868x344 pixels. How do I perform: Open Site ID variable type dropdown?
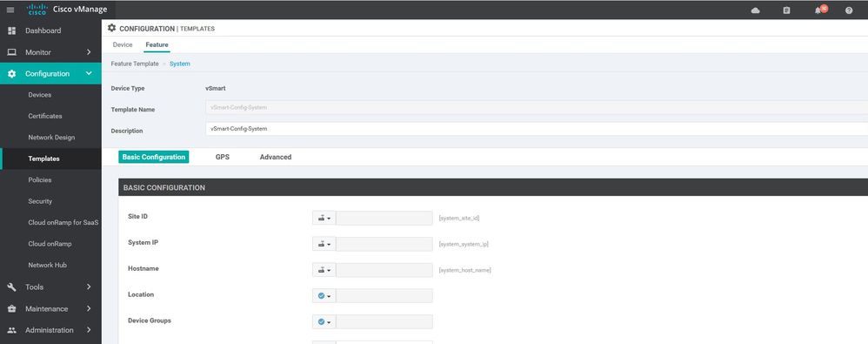324,219
